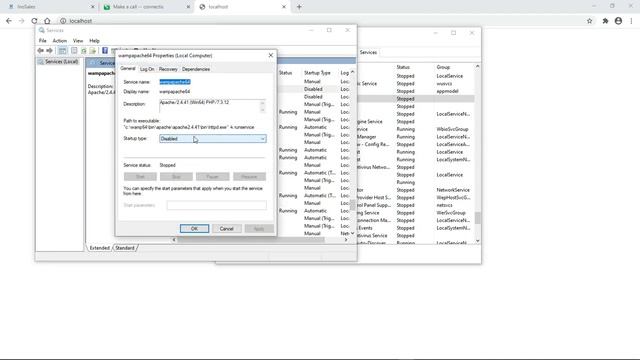Image resolution: width=640 pixels, height=360 pixels.
Task: Click the Export List toolbar icon
Action: (93, 51)
